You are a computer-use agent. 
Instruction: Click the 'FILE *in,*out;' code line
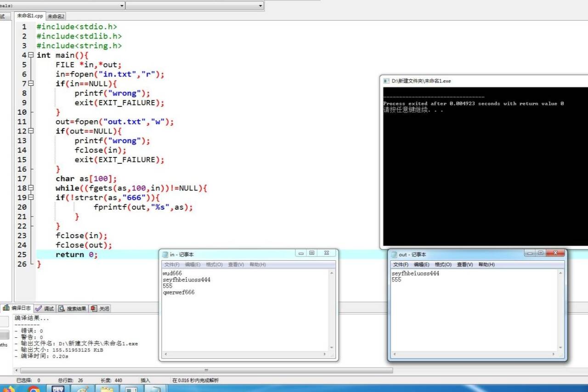[x=88, y=65]
